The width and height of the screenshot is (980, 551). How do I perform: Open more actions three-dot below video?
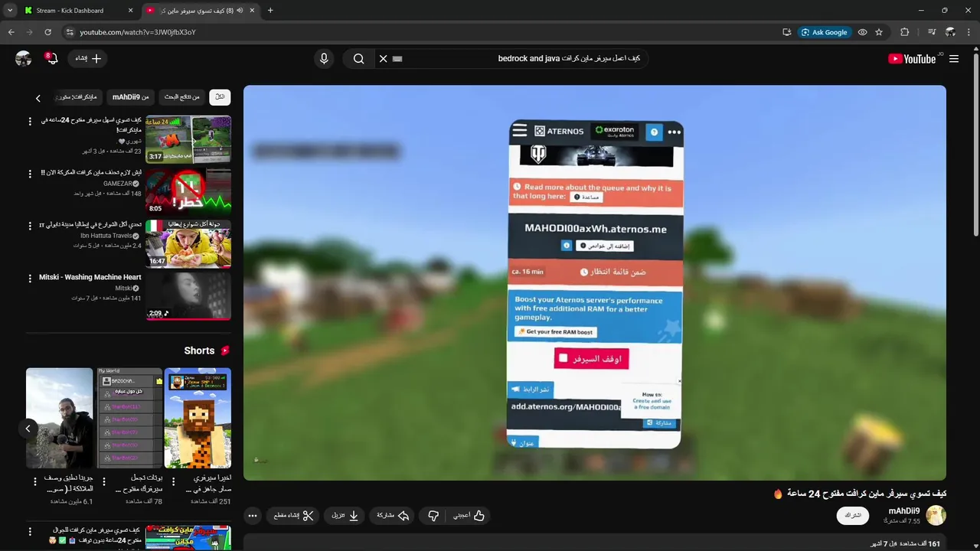pos(253,516)
